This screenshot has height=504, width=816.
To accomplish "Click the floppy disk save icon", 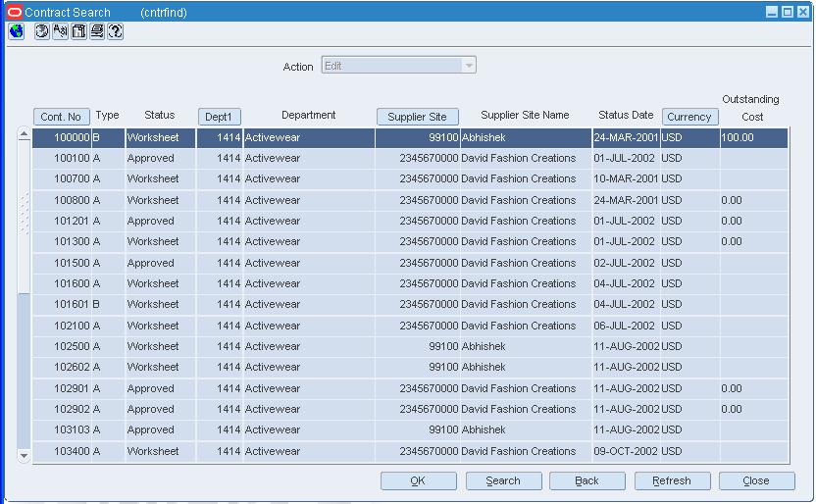I will (x=78, y=31).
